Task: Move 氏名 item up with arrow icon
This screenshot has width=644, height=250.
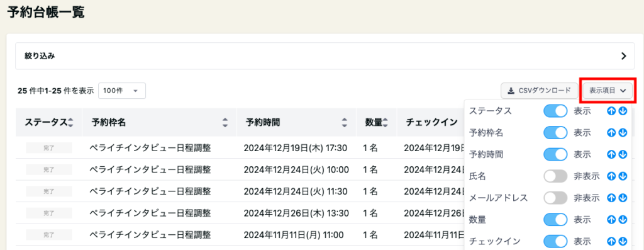Action: pos(611,176)
